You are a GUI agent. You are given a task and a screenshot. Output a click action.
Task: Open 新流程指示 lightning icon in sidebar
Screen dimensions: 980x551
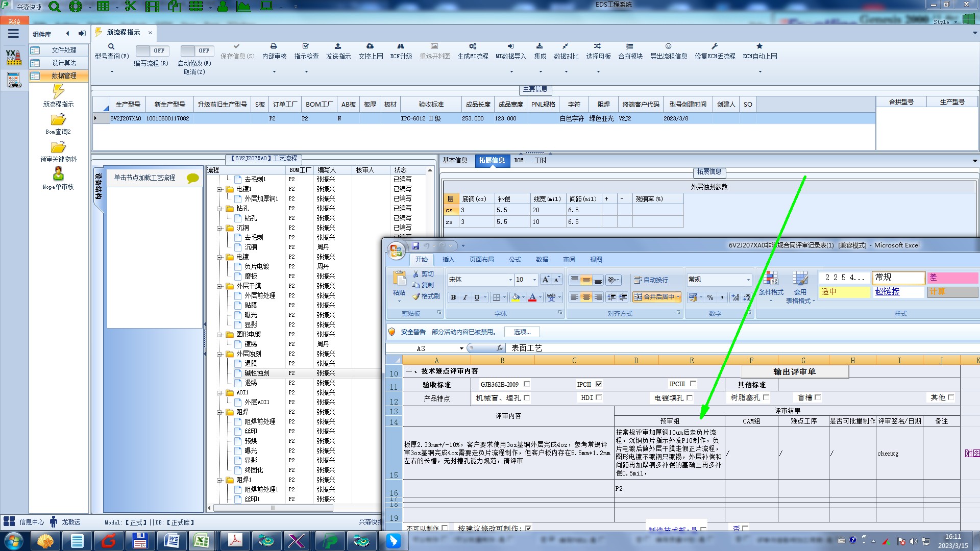tap(58, 92)
